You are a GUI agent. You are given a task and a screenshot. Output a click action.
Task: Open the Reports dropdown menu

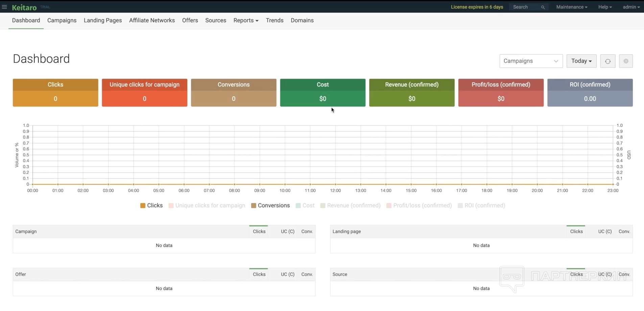click(x=246, y=20)
